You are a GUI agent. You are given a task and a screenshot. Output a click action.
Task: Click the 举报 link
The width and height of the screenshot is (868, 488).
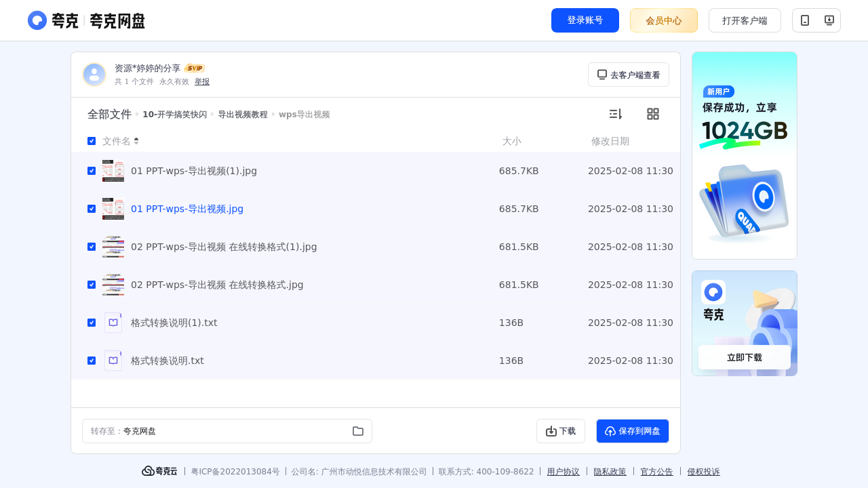tap(202, 81)
